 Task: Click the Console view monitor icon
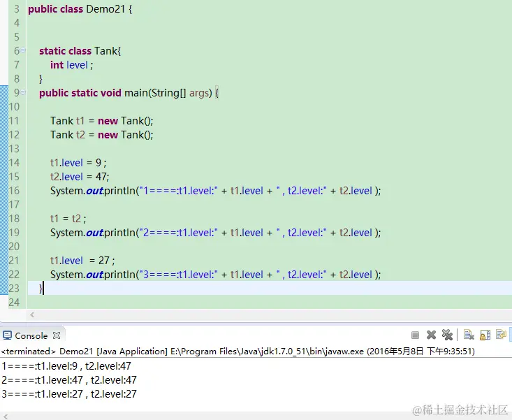[x=7, y=335]
